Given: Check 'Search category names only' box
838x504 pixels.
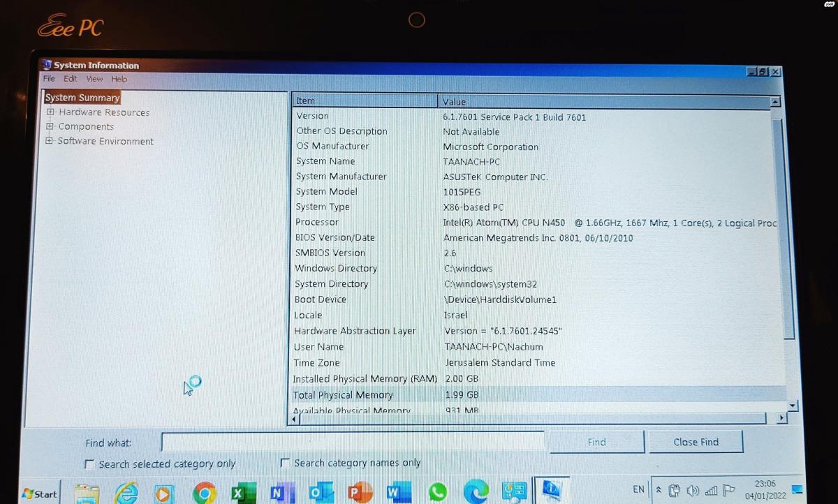Looking at the screenshot, I should coord(285,463).
